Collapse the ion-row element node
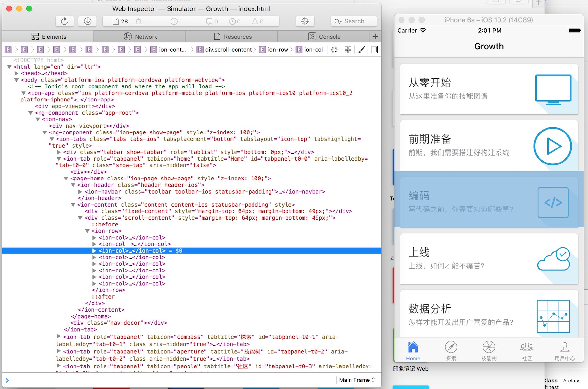This screenshot has width=588, height=389. click(87, 231)
